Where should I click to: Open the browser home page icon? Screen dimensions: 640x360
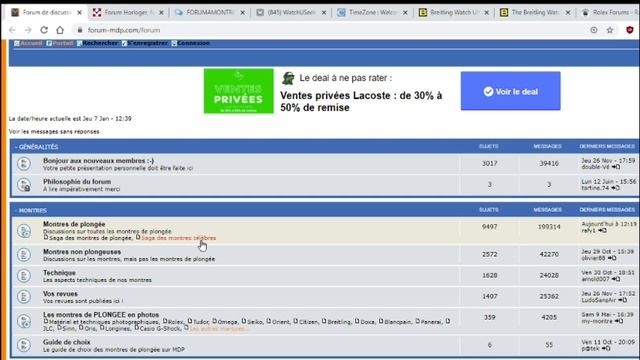[x=60, y=30]
